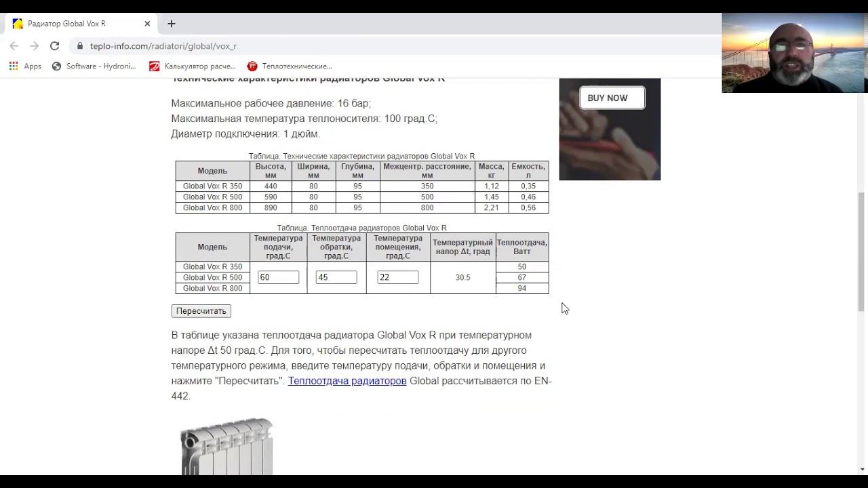Open Software - Hydroni... bookmark
The width and height of the screenshot is (868, 488).
[x=94, y=66]
